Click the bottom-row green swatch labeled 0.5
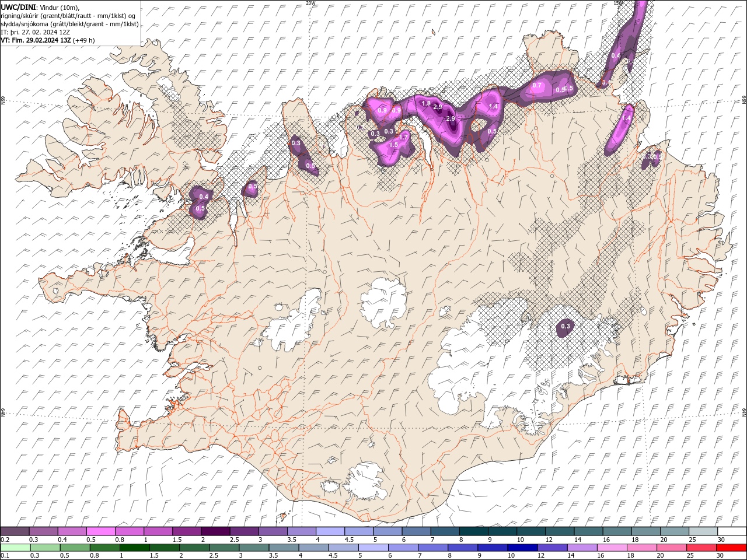747x560 pixels. point(75,548)
